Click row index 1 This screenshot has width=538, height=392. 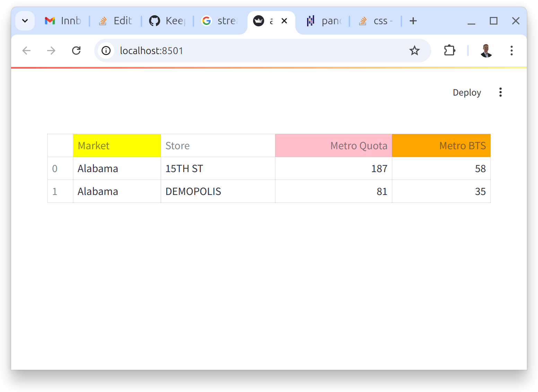click(60, 191)
